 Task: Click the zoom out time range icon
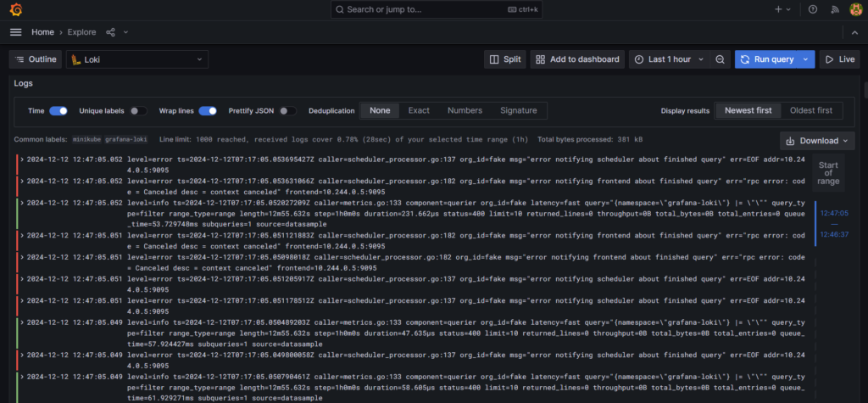click(720, 59)
